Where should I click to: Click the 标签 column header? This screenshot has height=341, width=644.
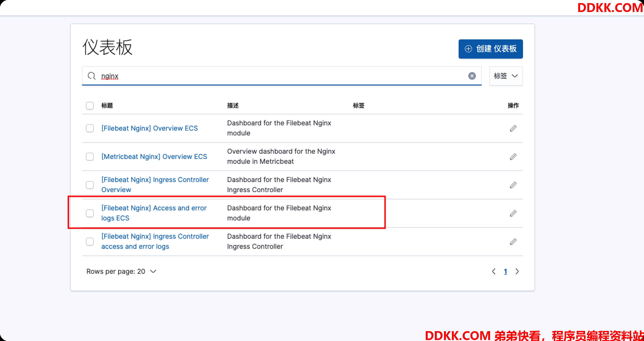[x=358, y=105]
